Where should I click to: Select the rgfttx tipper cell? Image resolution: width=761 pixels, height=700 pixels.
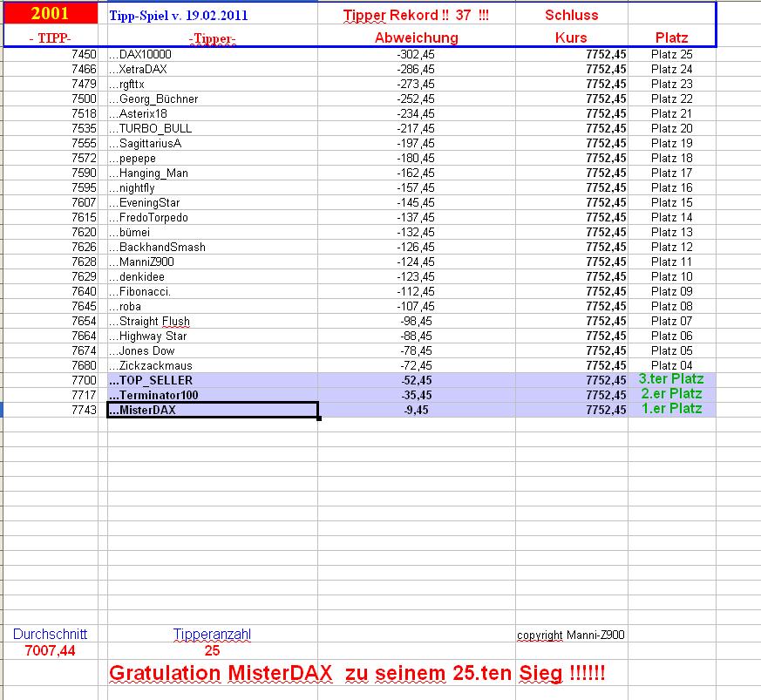tap(212, 84)
